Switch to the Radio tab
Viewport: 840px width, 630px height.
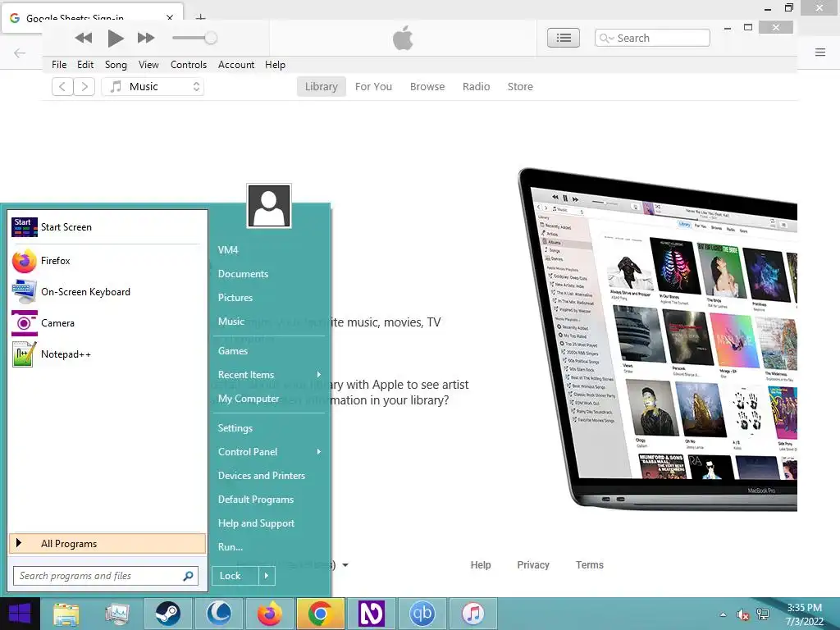[x=477, y=87]
